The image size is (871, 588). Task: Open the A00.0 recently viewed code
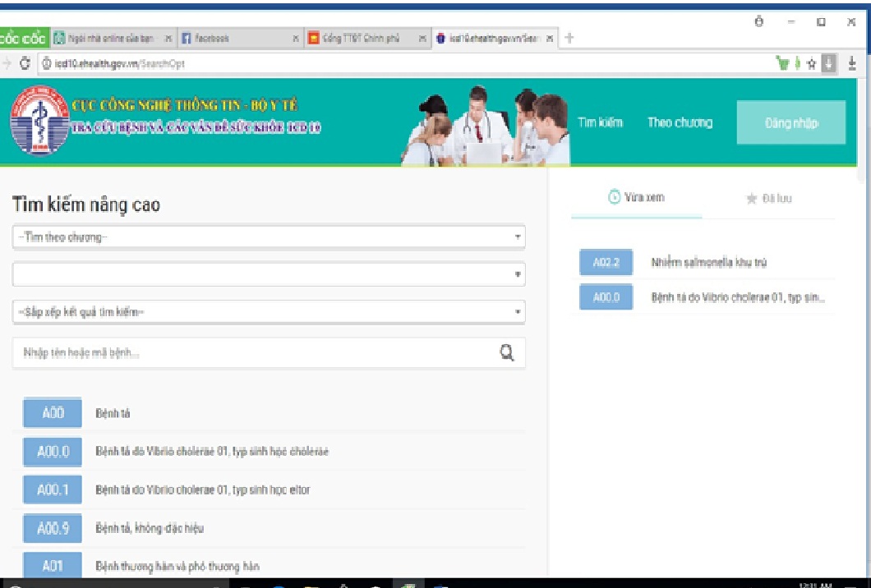(606, 297)
